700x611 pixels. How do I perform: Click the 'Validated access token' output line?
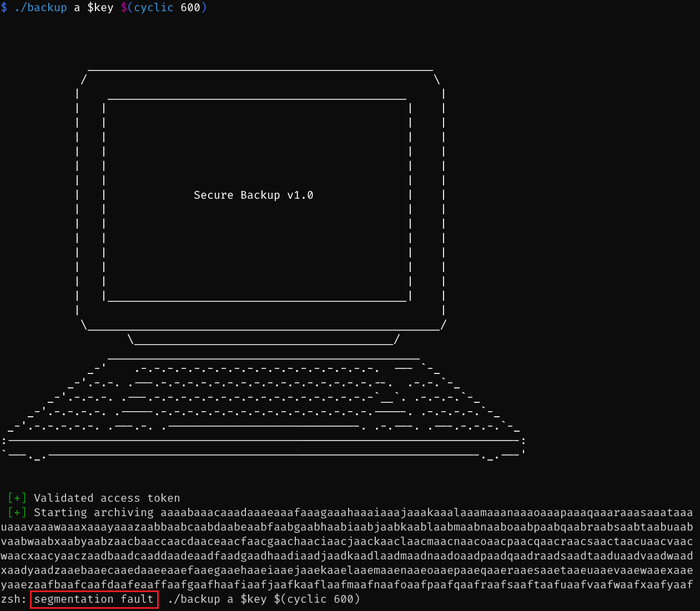click(x=107, y=498)
